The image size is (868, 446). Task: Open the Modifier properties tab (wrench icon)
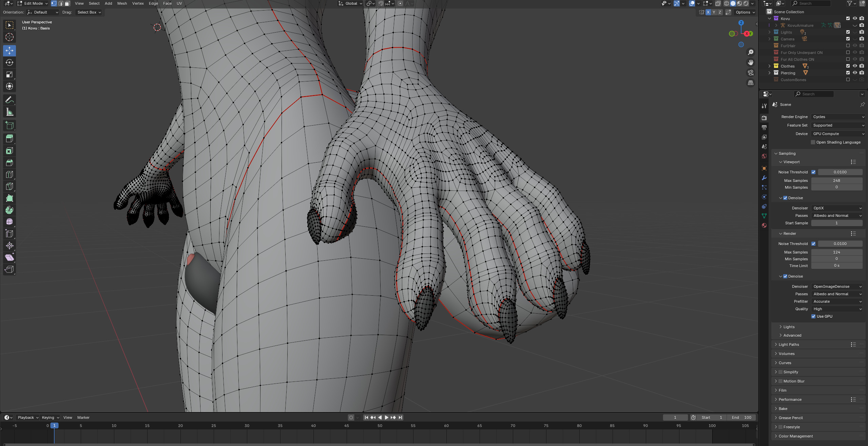[x=764, y=178]
